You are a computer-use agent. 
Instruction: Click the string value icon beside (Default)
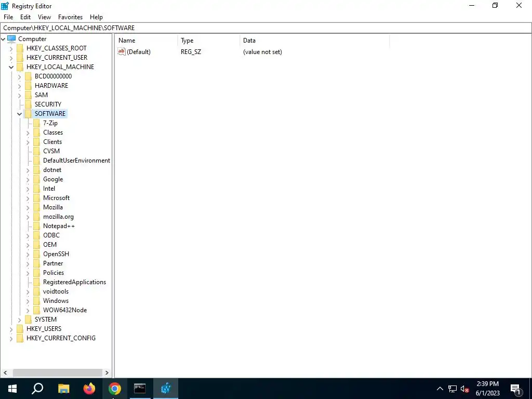[122, 51]
